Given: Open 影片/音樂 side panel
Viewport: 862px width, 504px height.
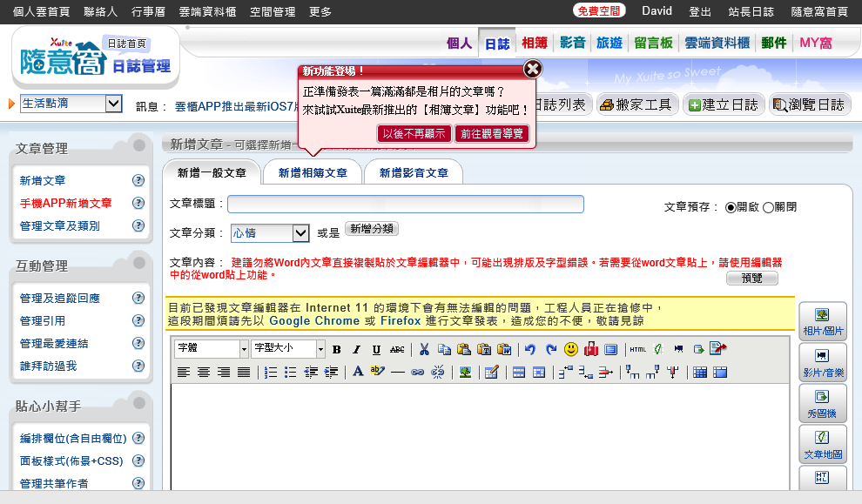Looking at the screenshot, I should pyautogui.click(x=823, y=363).
